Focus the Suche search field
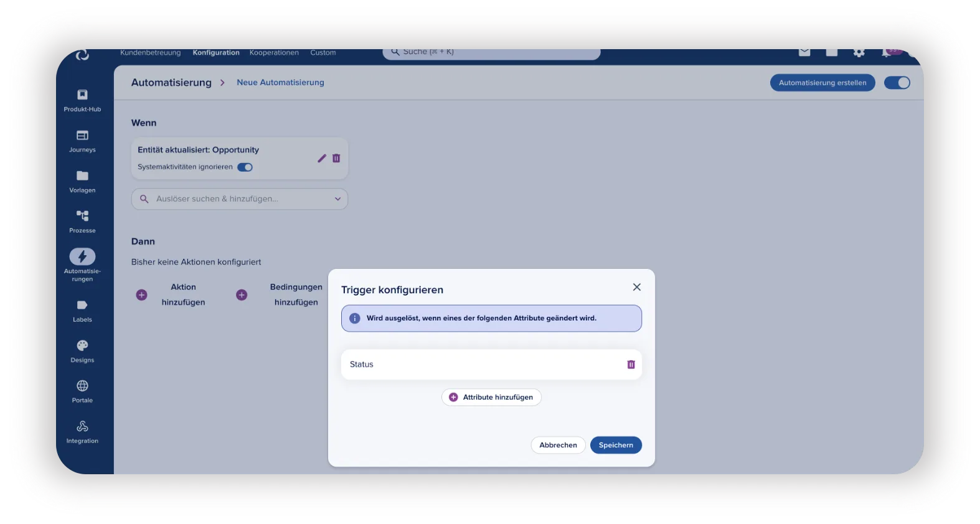 [x=491, y=54]
